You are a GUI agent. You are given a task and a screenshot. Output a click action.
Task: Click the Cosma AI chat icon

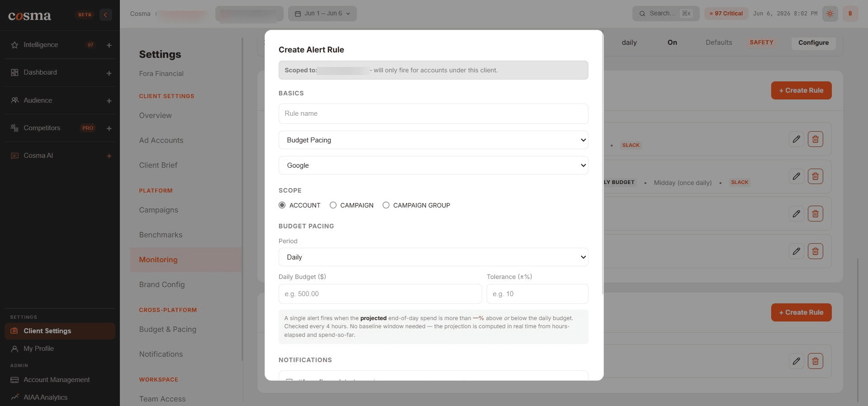14,156
